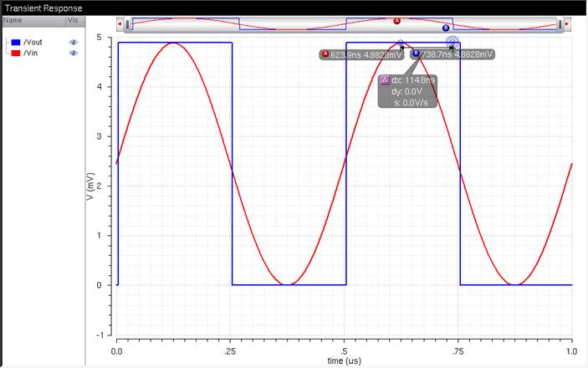The width and height of the screenshot is (588, 368).
Task: Click the blue /Vout color swatch
Action: pos(16,43)
